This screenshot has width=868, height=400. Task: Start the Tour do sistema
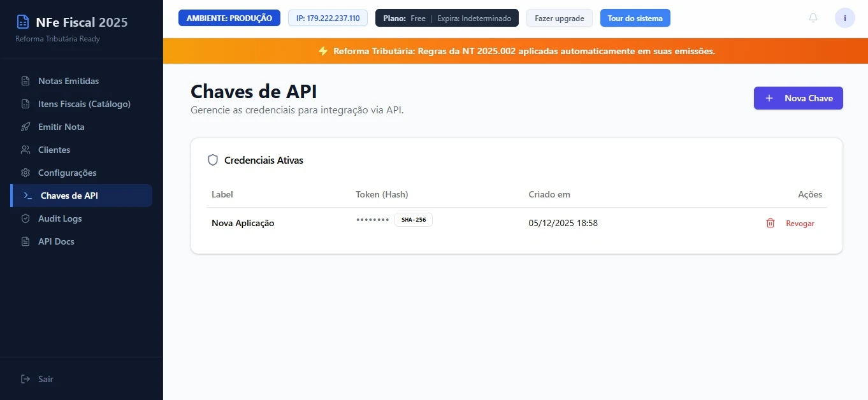635,18
